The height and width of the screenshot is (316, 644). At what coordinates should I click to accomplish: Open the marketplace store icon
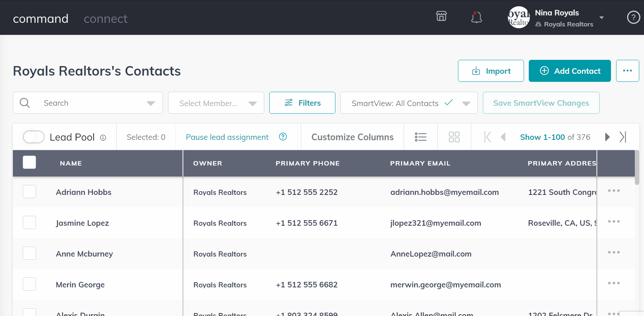[441, 16]
